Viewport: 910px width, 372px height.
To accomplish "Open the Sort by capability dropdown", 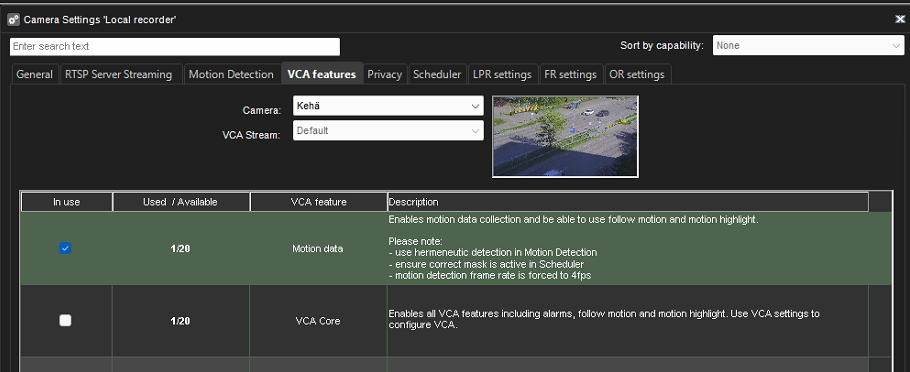I will 808,45.
